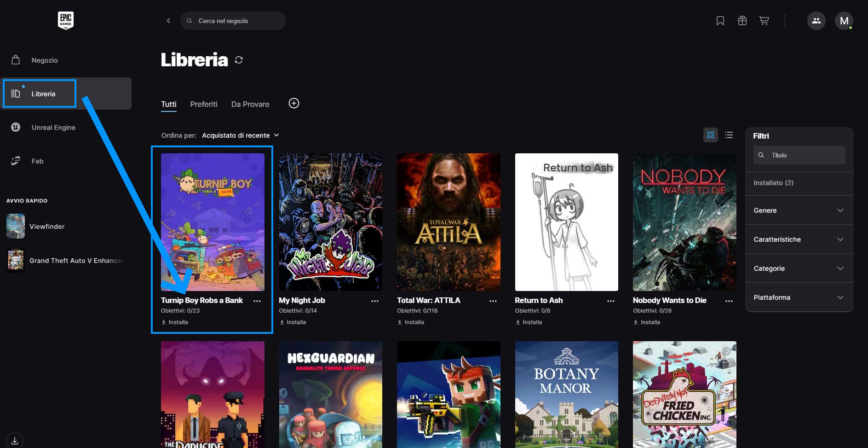868x448 pixels.
Task: Open downloads icon in the sidebar
Action: point(15,441)
